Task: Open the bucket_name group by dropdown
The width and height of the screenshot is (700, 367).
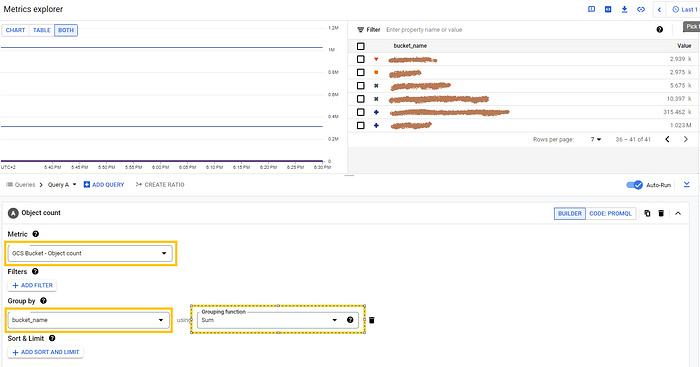Action: 88,320
